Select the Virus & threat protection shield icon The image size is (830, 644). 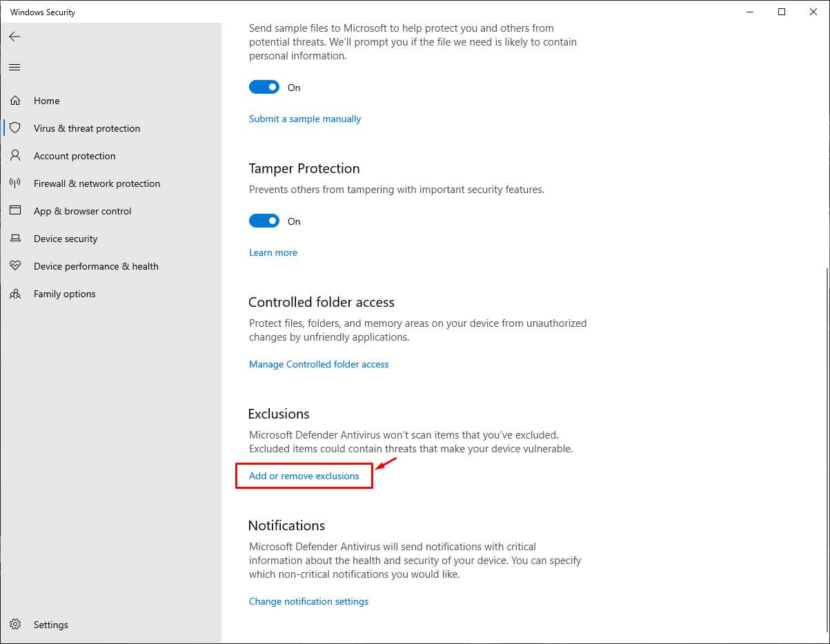tap(15, 128)
